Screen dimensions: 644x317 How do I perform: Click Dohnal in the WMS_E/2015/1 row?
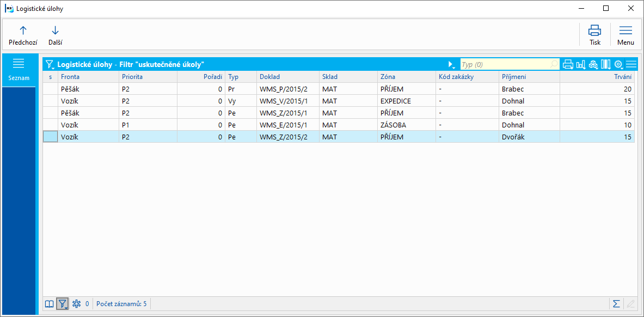[x=529, y=125]
